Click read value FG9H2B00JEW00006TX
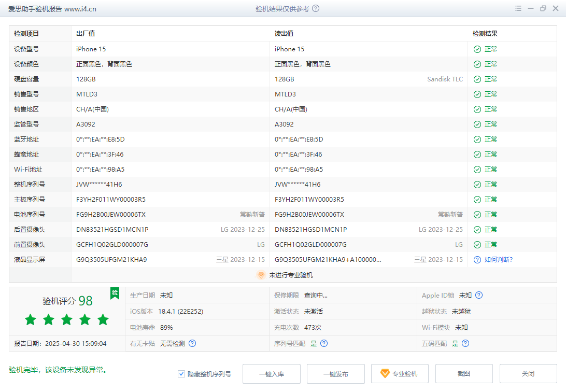 [x=309, y=215]
